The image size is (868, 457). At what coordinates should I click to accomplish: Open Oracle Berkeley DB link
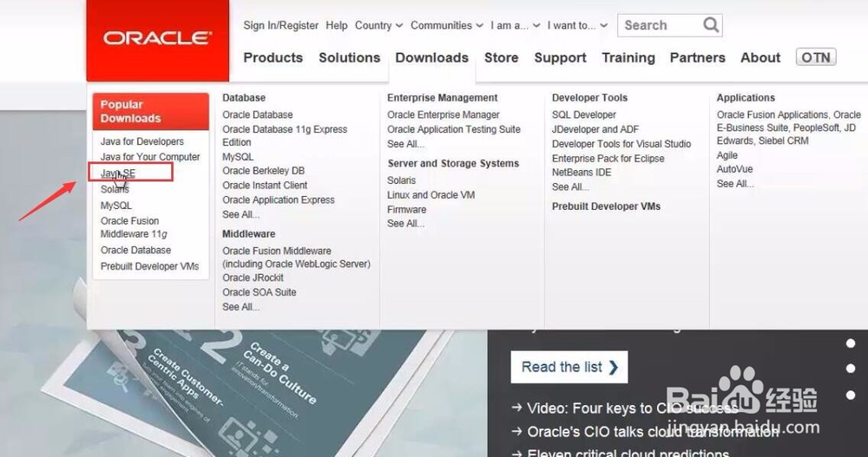(x=263, y=171)
